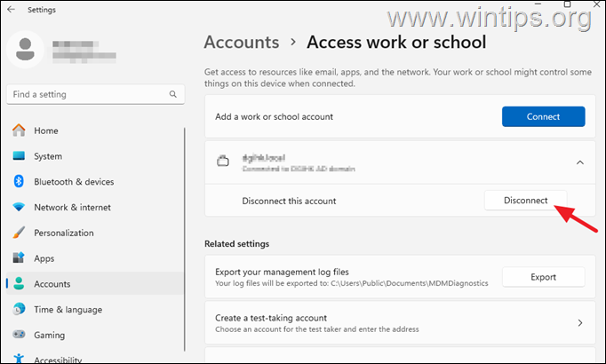Open Network & internet Wi-Fi icon
Screen dimensions: 606x364
(x=19, y=207)
